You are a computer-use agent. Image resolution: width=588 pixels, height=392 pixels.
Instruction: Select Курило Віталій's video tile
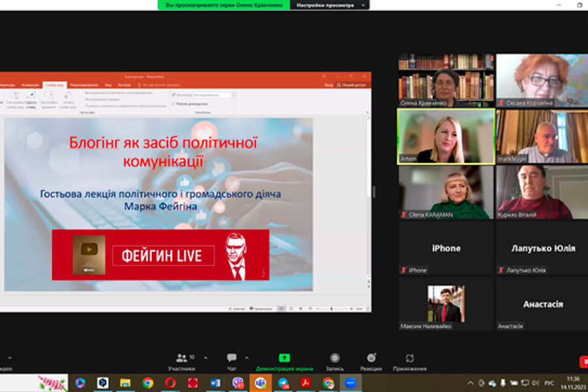pyautogui.click(x=542, y=193)
